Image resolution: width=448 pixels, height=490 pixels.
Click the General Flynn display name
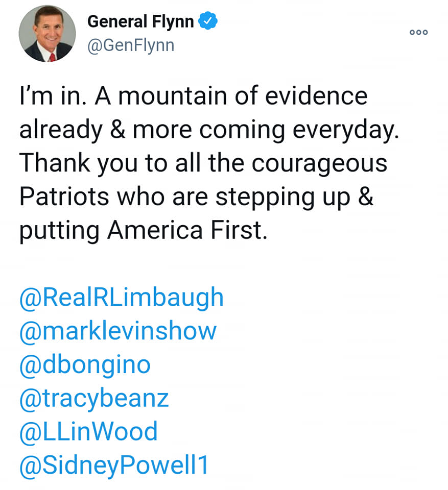point(140,21)
